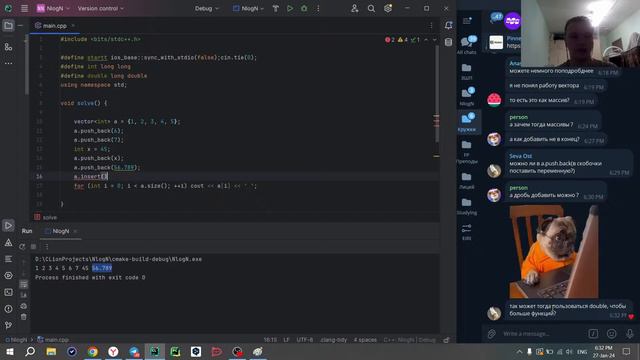Clear the Run console with trash icon
The height and width of the screenshot is (360, 640).
click(x=24, y=317)
